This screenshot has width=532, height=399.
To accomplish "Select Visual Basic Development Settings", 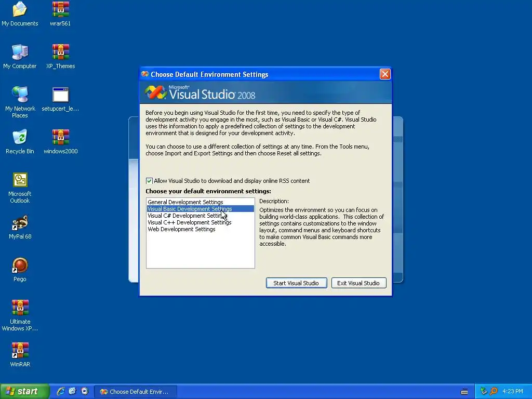I will click(x=200, y=209).
